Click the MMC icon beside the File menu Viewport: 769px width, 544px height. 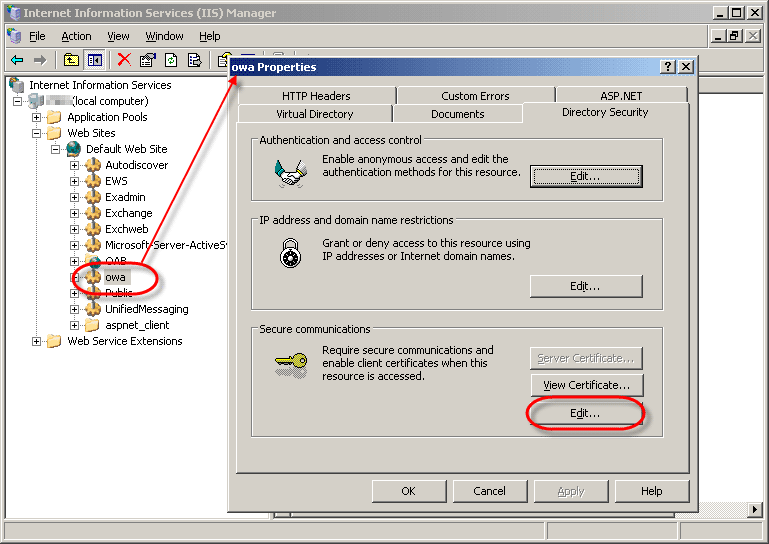(x=15, y=36)
